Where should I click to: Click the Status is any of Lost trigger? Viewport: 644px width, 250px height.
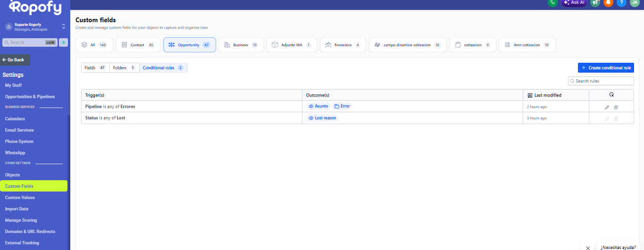click(x=105, y=118)
